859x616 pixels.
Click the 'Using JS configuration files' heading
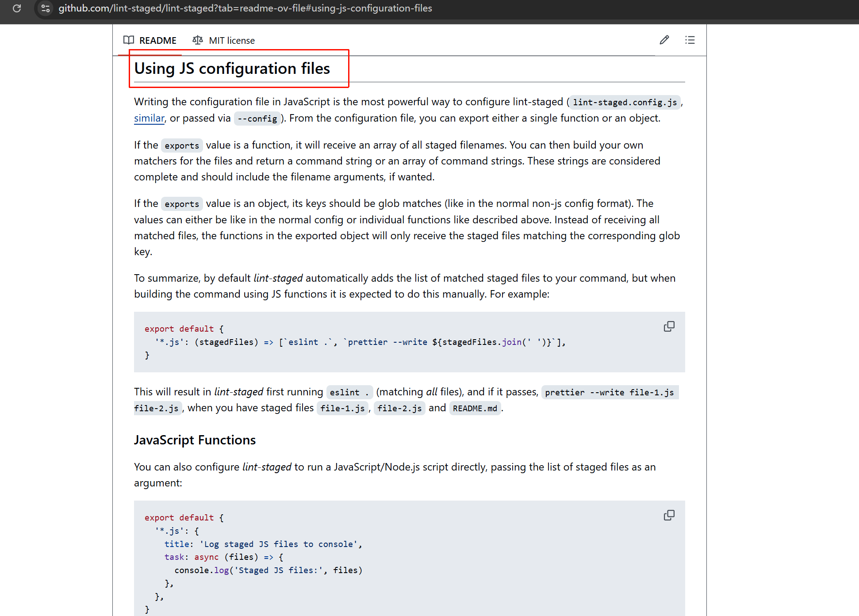click(232, 69)
